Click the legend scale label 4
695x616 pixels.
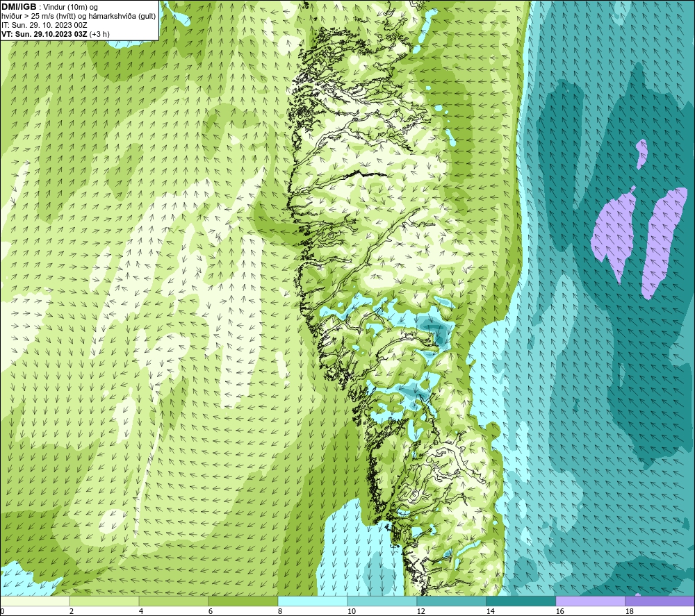click(x=141, y=611)
